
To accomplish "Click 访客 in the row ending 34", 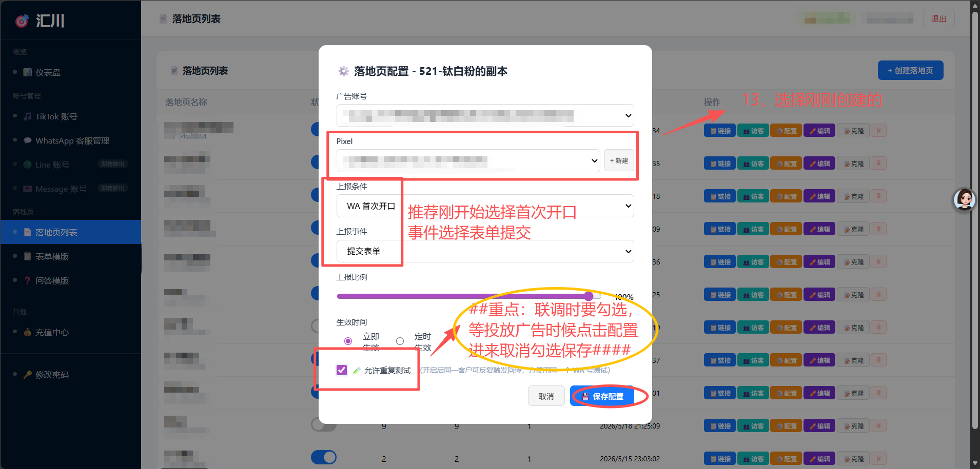I will click(753, 131).
